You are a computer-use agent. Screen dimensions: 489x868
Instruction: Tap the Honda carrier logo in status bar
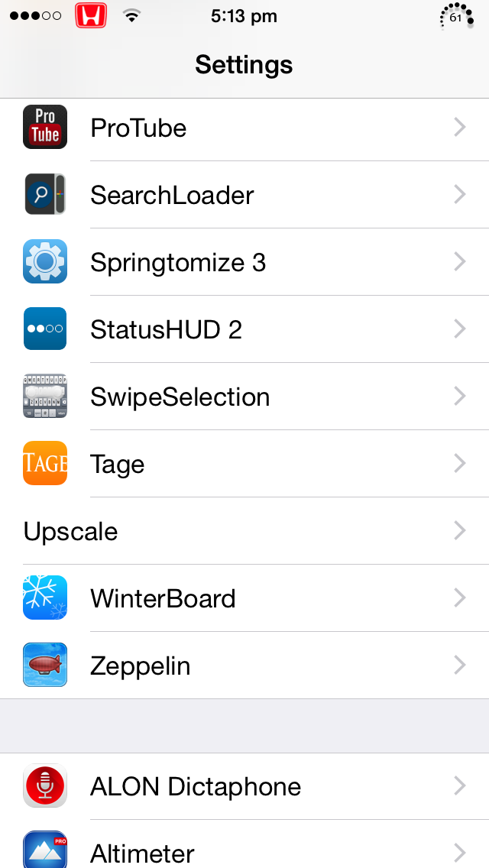click(91, 16)
